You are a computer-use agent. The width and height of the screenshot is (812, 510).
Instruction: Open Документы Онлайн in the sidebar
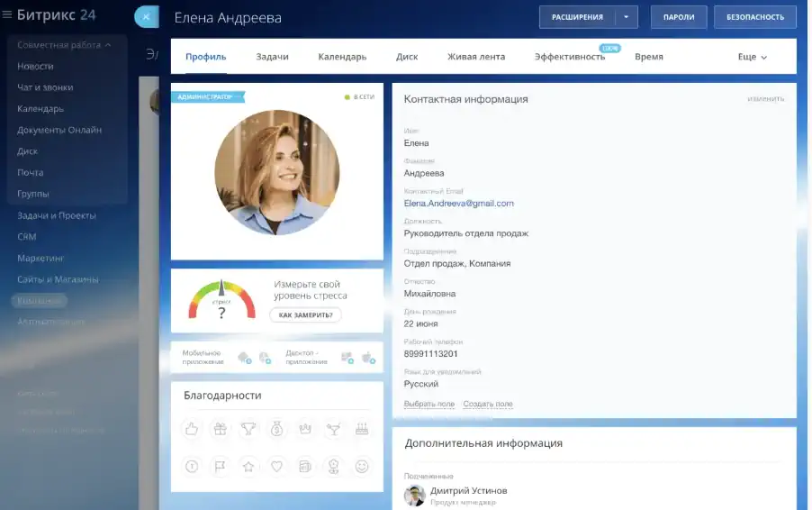click(x=59, y=130)
